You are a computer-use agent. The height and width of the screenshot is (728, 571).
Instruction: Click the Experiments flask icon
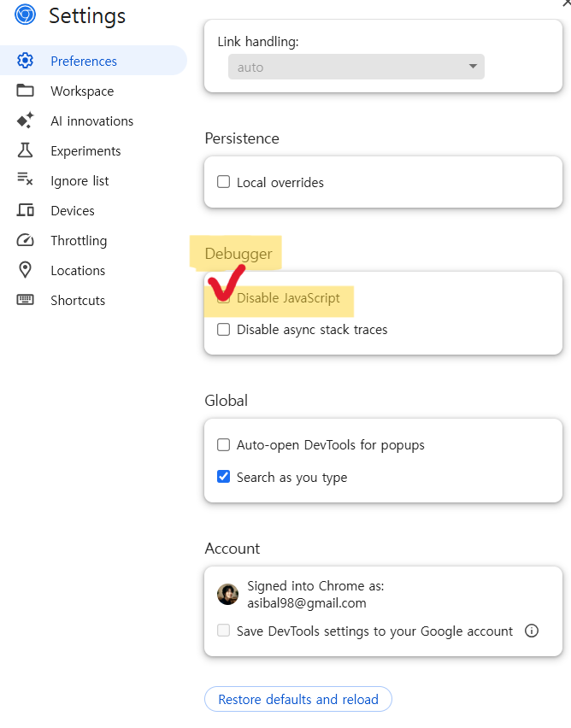click(25, 150)
